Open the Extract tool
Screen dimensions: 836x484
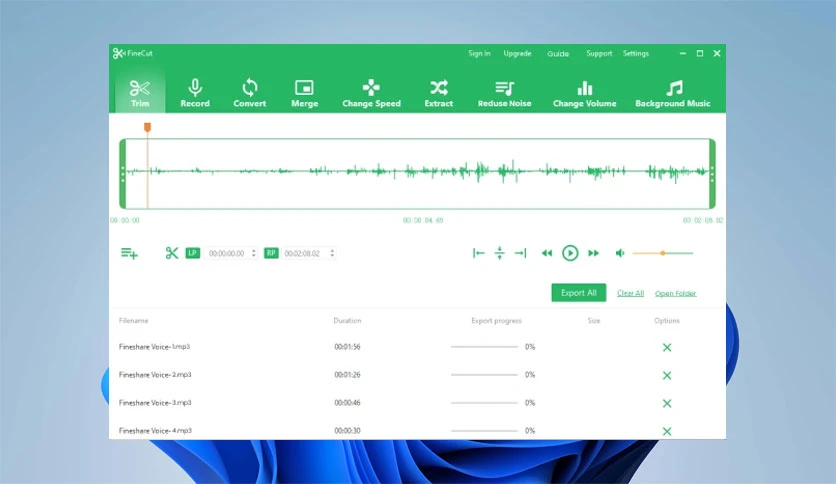click(438, 93)
